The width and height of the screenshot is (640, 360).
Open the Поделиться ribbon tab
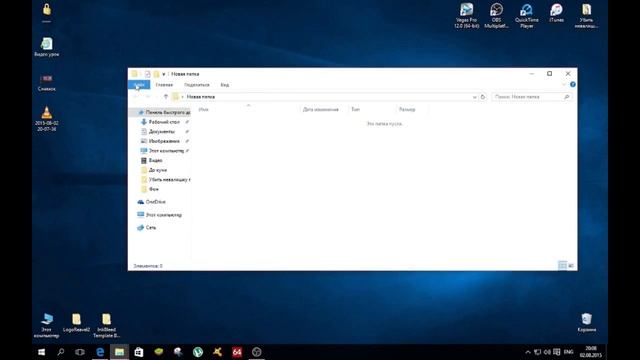tap(197, 85)
